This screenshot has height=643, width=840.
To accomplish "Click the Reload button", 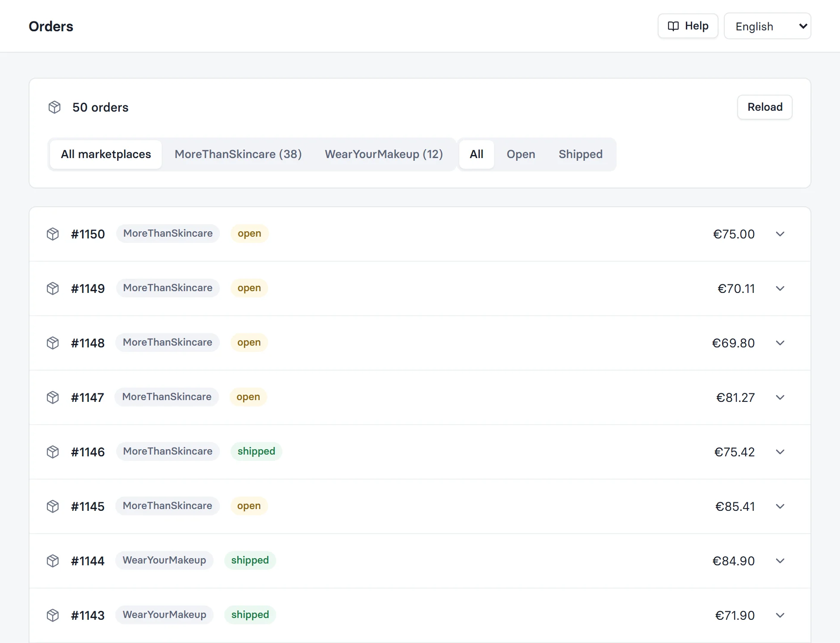I will 765,107.
